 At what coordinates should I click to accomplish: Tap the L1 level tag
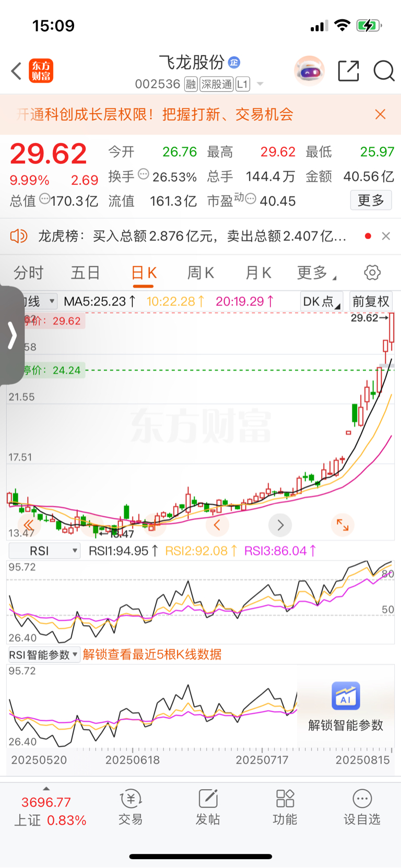[243, 84]
